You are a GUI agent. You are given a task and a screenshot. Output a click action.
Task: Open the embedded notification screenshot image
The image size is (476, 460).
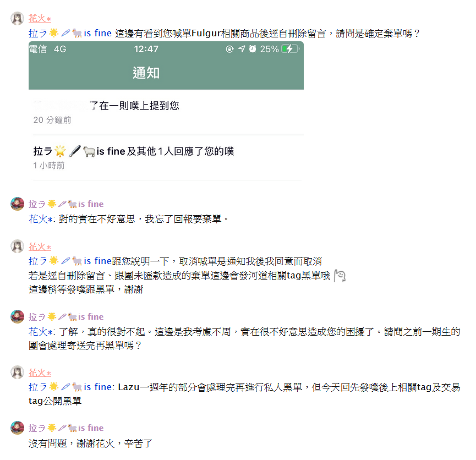pos(166,111)
